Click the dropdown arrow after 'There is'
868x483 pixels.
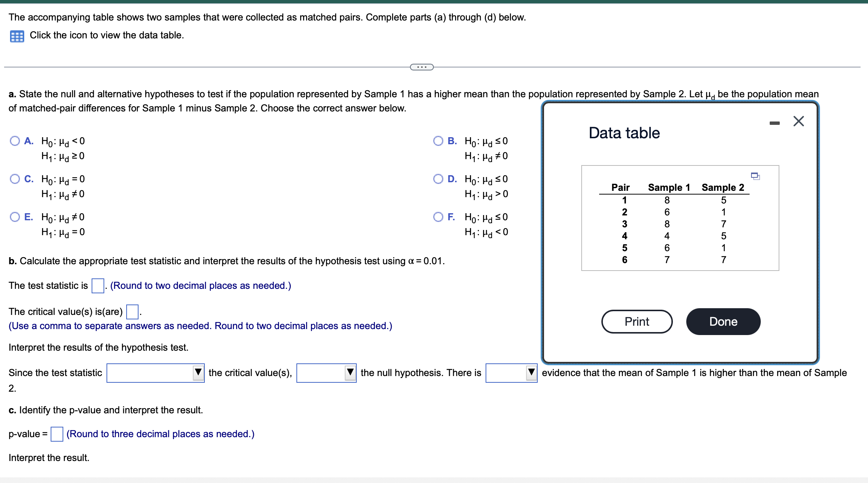(531, 372)
